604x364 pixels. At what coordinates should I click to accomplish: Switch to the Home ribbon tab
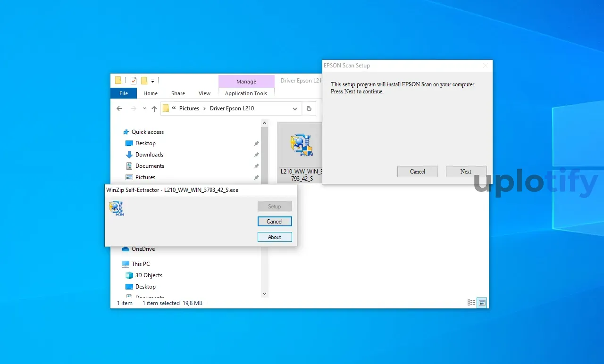pos(151,93)
